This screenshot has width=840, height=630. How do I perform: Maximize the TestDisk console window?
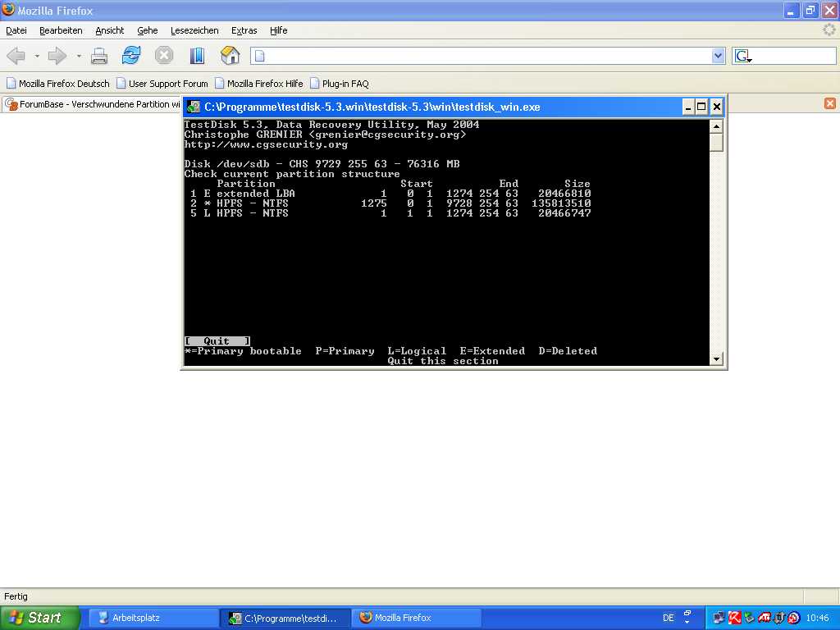701,107
